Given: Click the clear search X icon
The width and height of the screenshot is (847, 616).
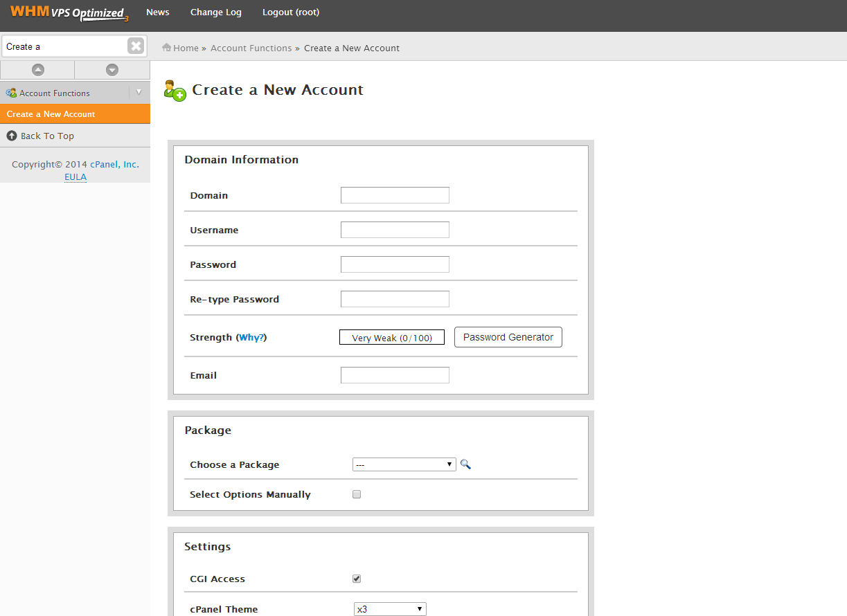Looking at the screenshot, I should tap(136, 46).
